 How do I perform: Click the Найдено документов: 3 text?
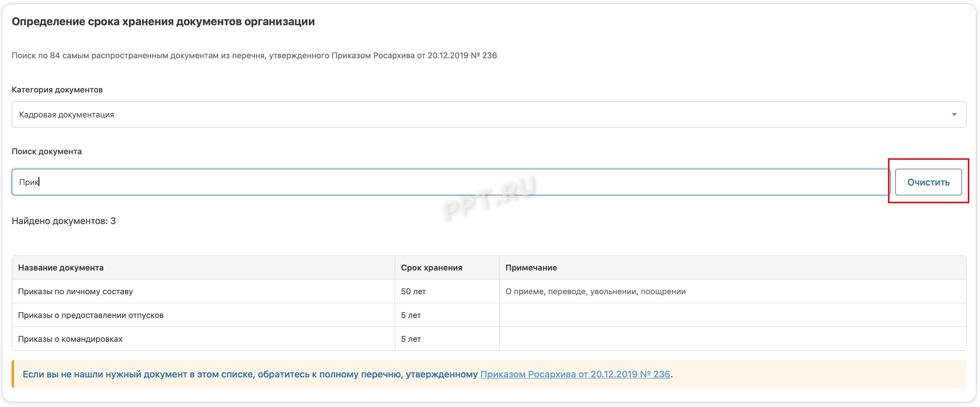pos(64,221)
